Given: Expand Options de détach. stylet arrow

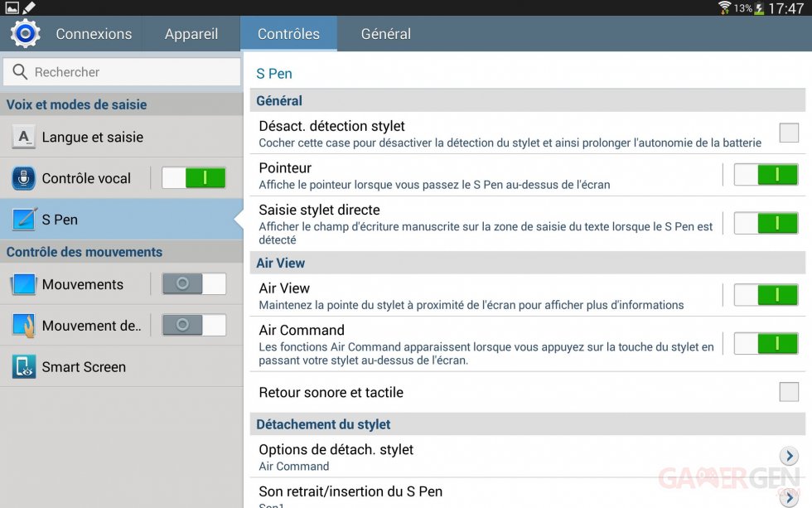Looking at the screenshot, I should [x=789, y=456].
